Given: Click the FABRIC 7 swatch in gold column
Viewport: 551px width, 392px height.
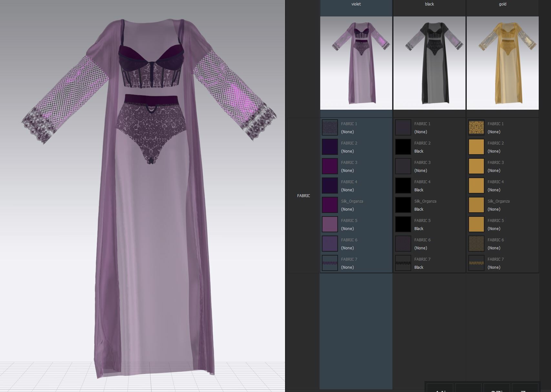Looking at the screenshot, I should coord(476,263).
